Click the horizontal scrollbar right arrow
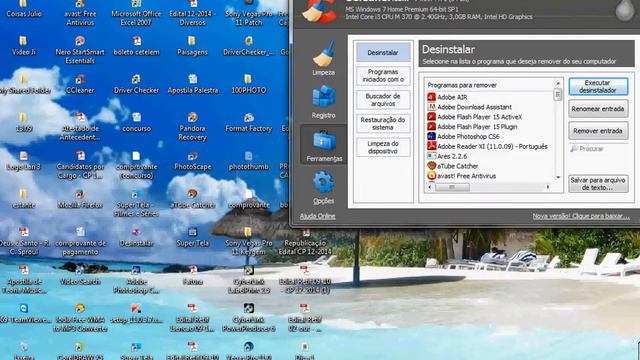The height and width of the screenshot is (360, 640). [548, 187]
